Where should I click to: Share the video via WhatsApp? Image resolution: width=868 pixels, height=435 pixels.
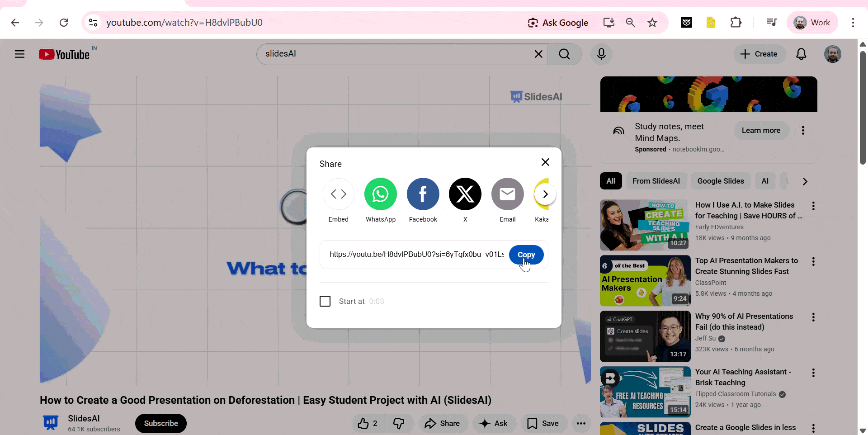point(380,194)
